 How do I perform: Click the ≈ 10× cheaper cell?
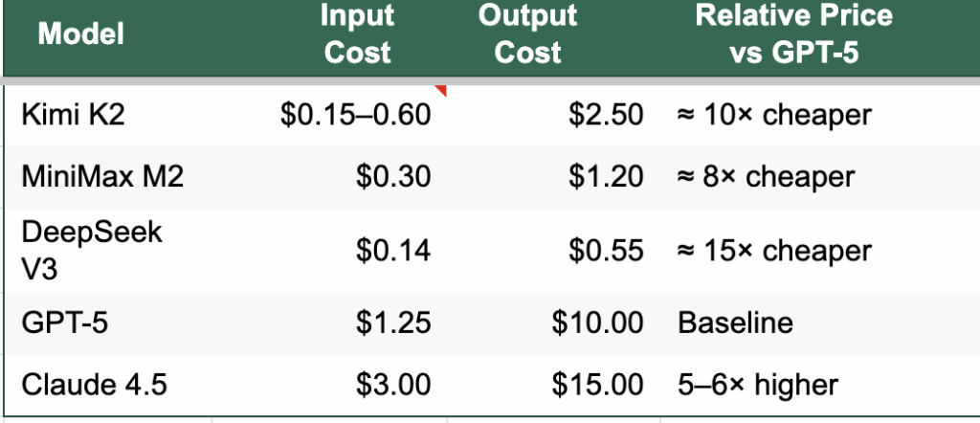775,115
